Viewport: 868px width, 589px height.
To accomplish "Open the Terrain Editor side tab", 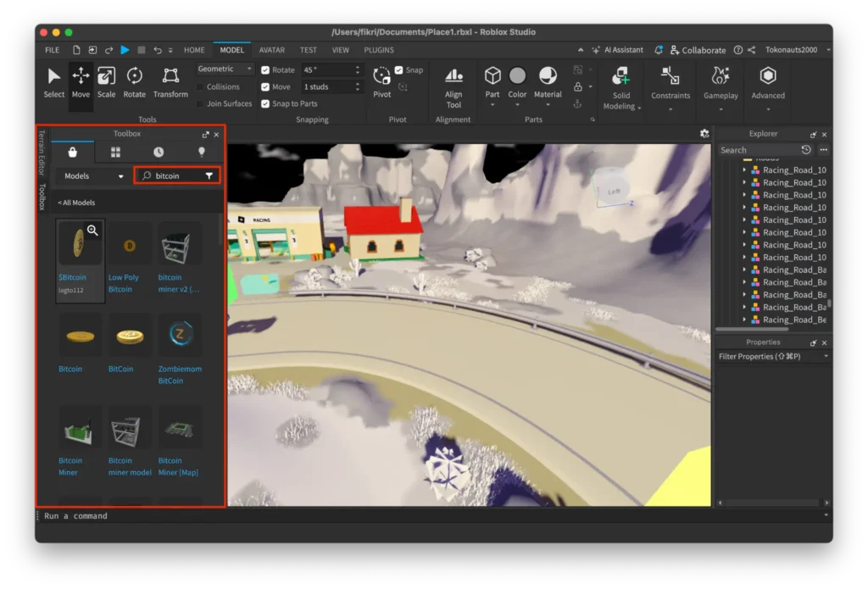I will tap(42, 153).
